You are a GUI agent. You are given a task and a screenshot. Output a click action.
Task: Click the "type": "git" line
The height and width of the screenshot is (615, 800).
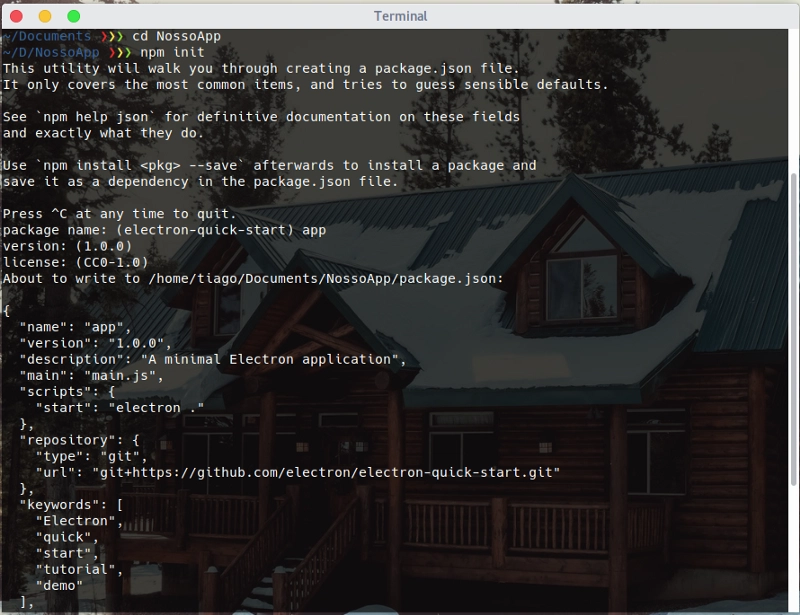(91, 456)
